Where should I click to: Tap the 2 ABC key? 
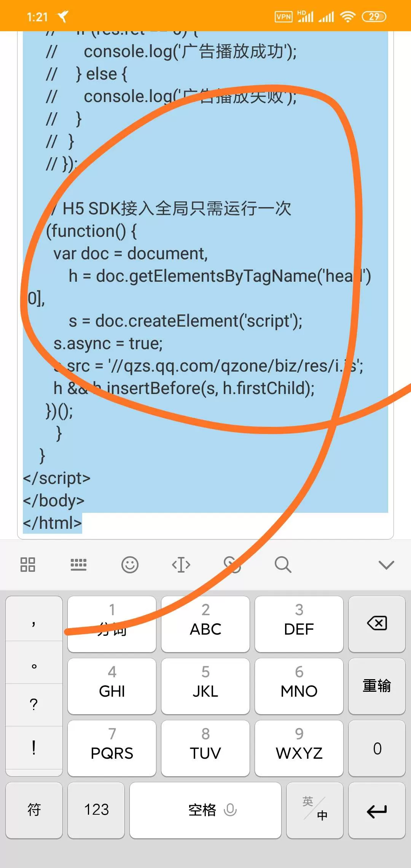pyautogui.click(x=205, y=624)
